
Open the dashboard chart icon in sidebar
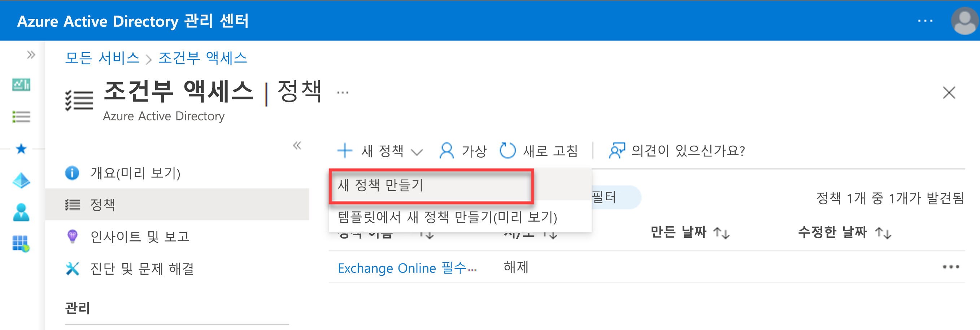21,85
